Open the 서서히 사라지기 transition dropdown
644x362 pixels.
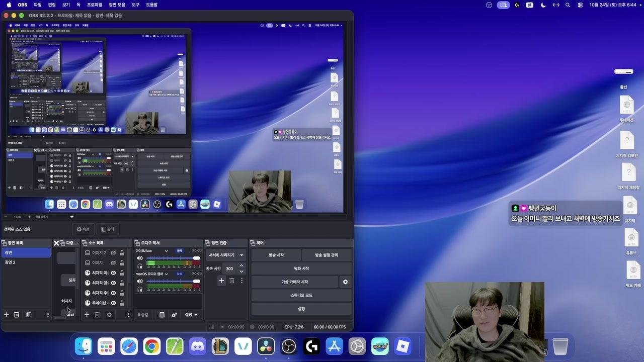(x=242, y=255)
